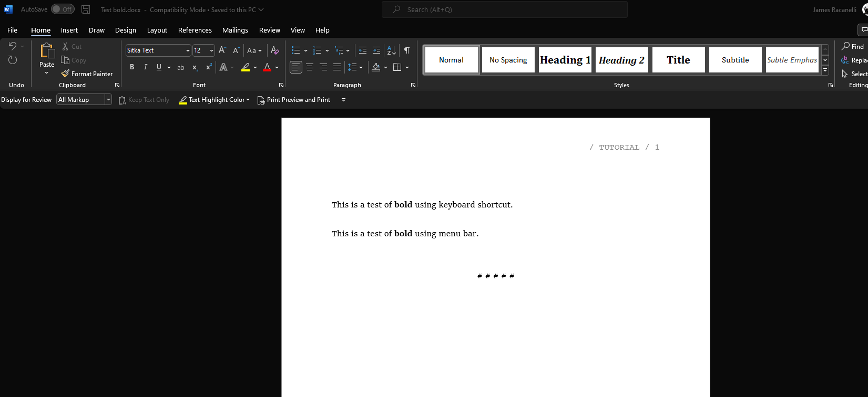
Task: Expand the All Markup review dropdown
Action: pos(108,100)
